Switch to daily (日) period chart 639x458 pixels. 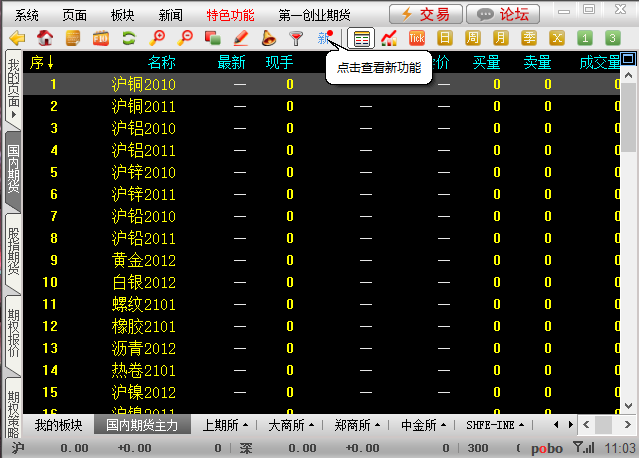point(445,39)
